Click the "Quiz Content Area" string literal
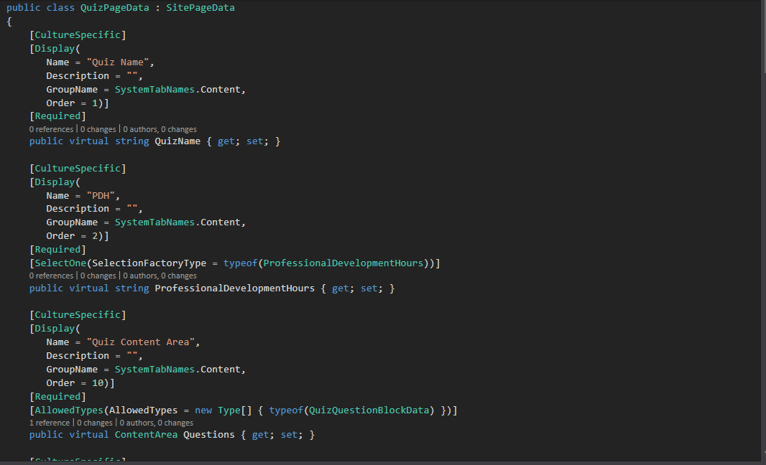This screenshot has width=766, height=465. coord(141,342)
